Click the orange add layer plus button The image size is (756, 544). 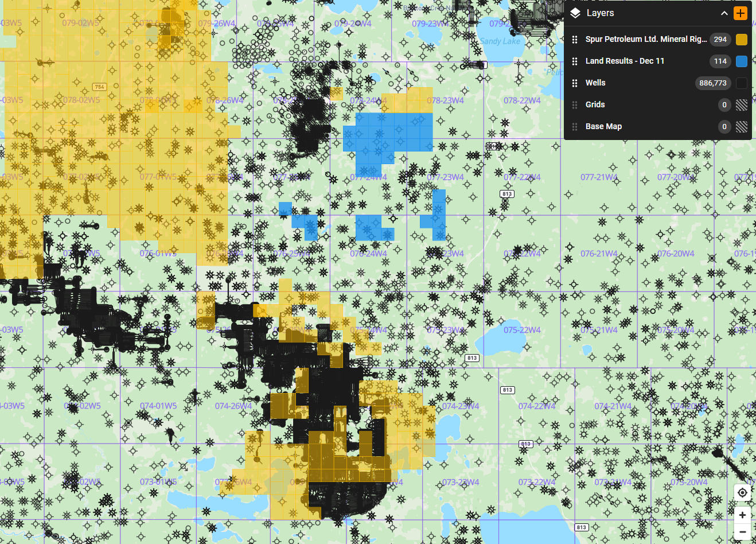click(741, 13)
